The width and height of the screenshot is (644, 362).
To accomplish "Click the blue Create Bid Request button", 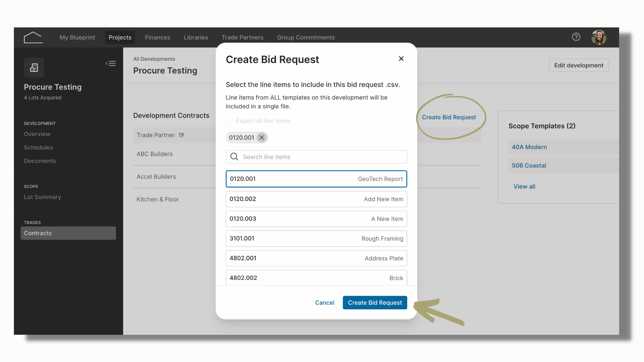I will pyautogui.click(x=375, y=303).
